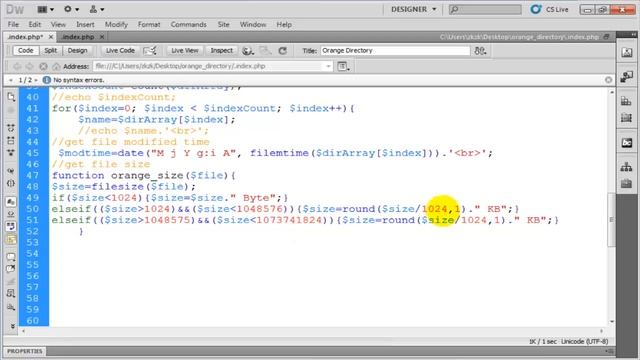Click the Remove Comment icon

coord(11,269)
